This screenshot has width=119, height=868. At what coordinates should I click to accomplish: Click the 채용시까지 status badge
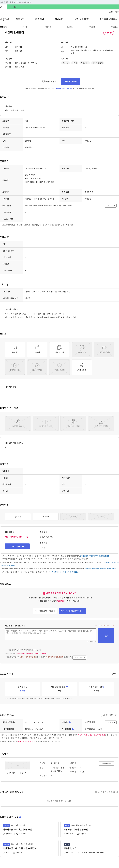[109, 33]
